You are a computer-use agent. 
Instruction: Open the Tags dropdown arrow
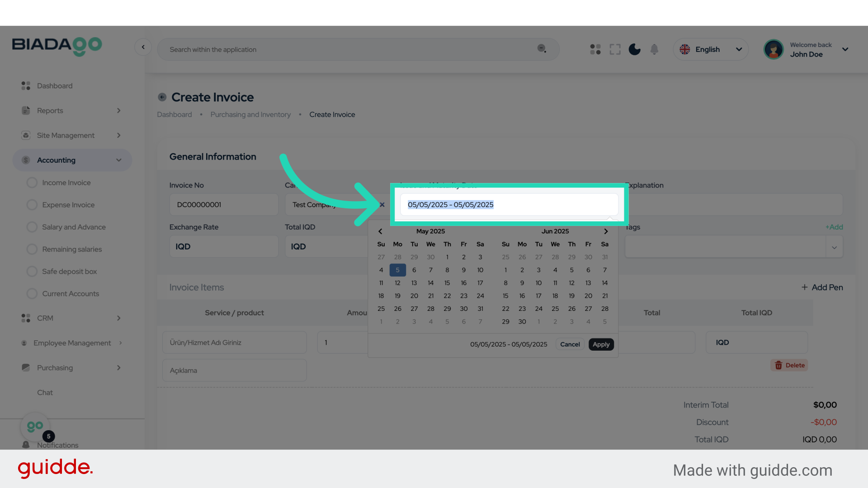(x=834, y=247)
